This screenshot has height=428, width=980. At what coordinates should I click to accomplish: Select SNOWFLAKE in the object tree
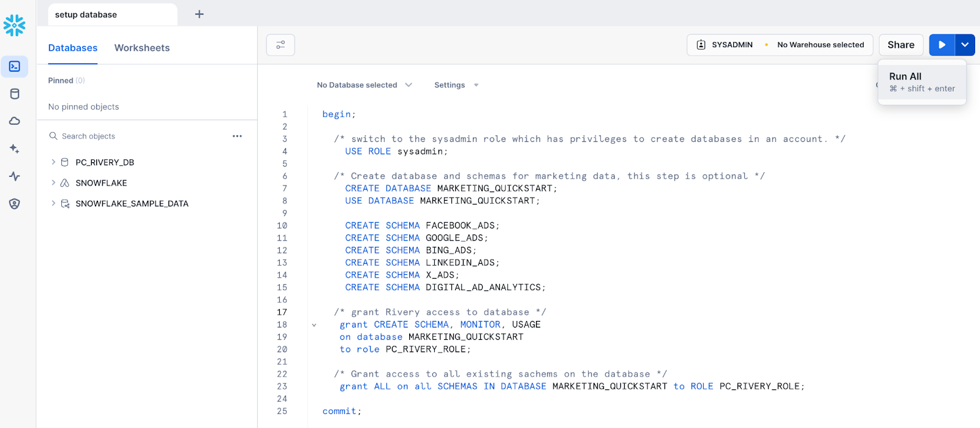101,183
